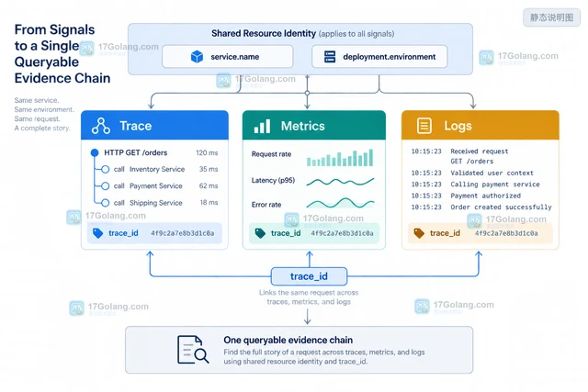
Task: Click 'One queryable evidence chain' heading
Action: click(x=288, y=340)
